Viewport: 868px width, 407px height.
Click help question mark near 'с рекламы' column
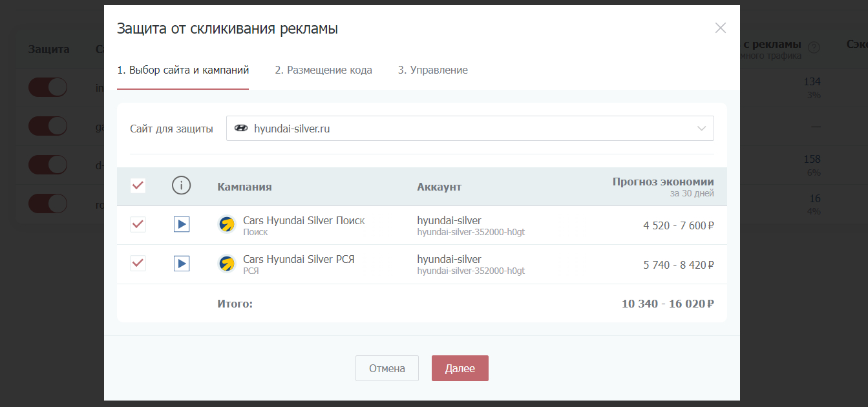[x=814, y=47]
